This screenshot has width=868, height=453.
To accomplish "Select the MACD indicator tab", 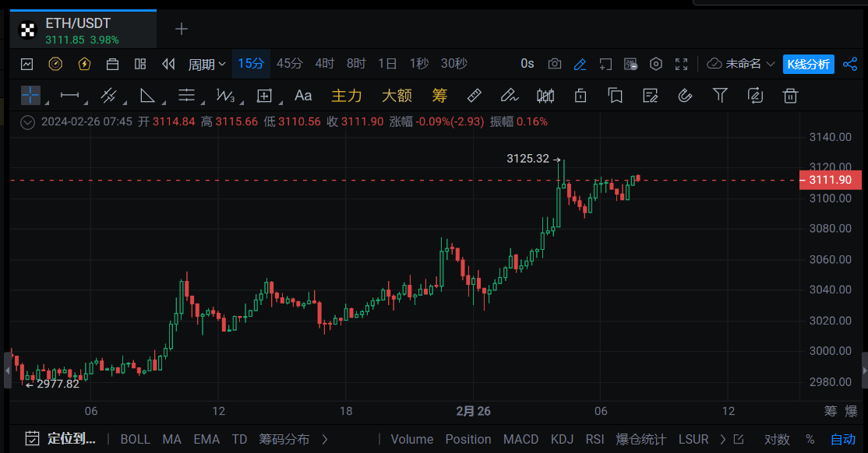I will pos(520,439).
